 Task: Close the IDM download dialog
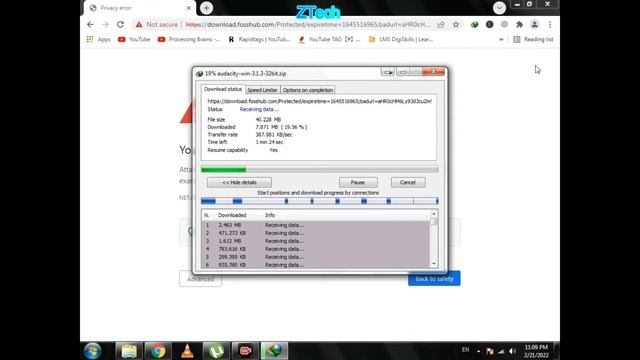(x=433, y=72)
